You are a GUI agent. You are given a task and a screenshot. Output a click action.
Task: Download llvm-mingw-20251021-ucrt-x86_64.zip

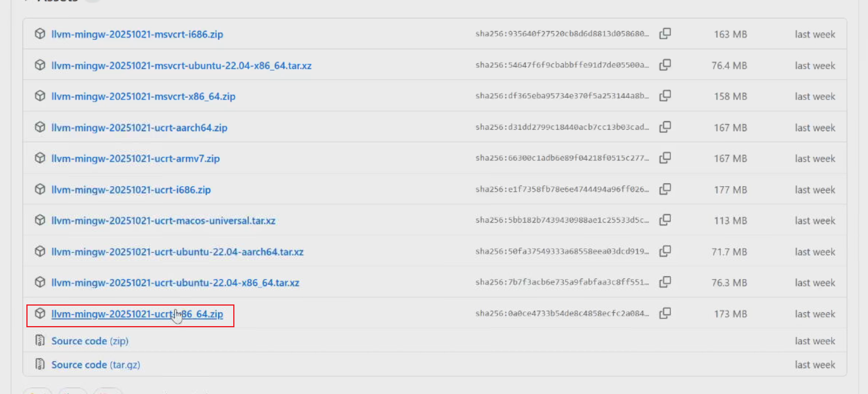pyautogui.click(x=137, y=314)
